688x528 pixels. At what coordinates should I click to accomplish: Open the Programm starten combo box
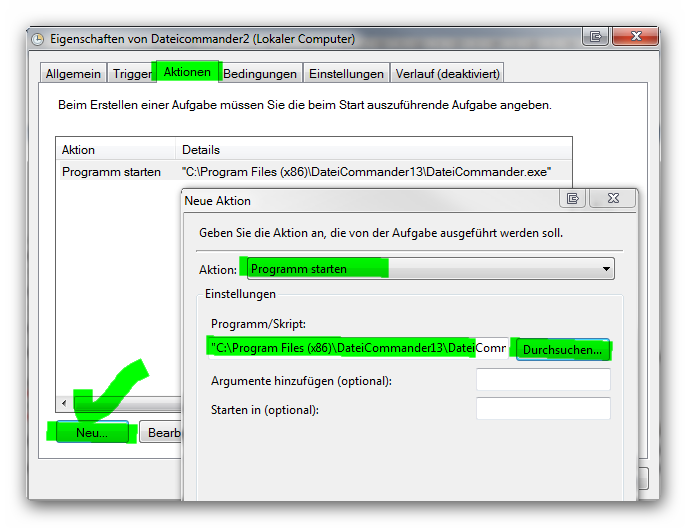[x=428, y=269]
